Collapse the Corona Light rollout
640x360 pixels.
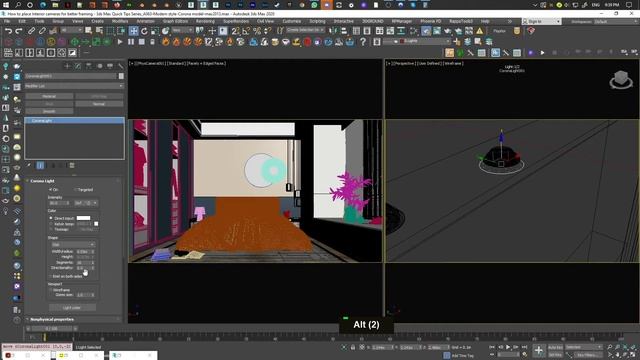coord(42,181)
